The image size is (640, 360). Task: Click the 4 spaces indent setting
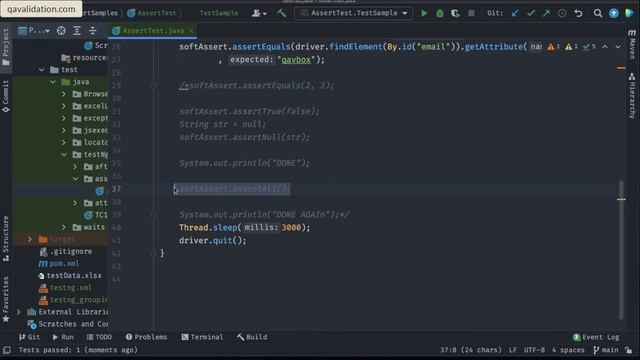[x=567, y=350]
